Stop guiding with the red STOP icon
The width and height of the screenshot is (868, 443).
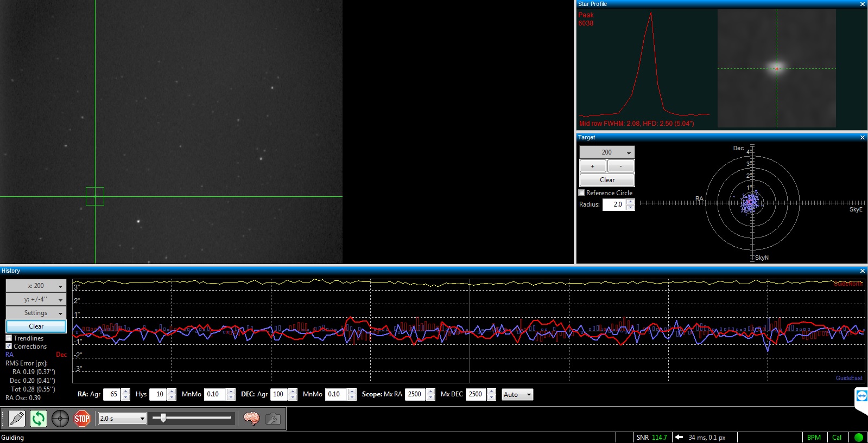tap(82, 419)
